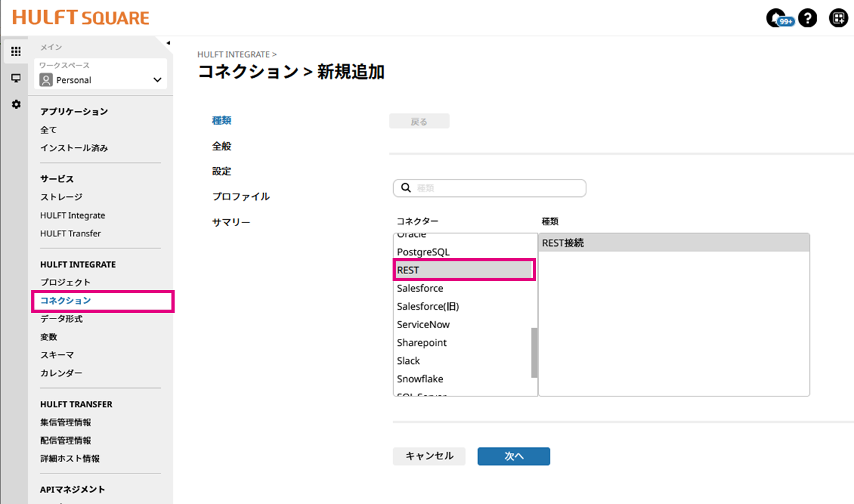
Task: Select the 全般 step tab
Action: [222, 146]
